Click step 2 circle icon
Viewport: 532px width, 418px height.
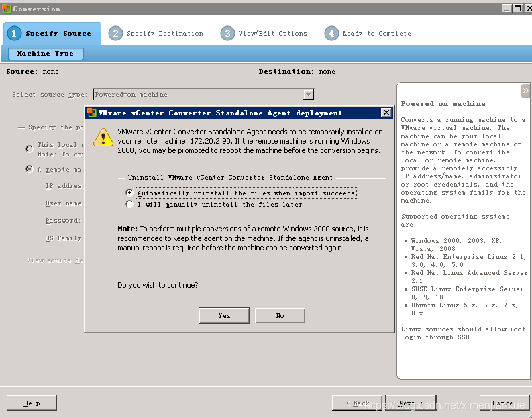(115, 34)
